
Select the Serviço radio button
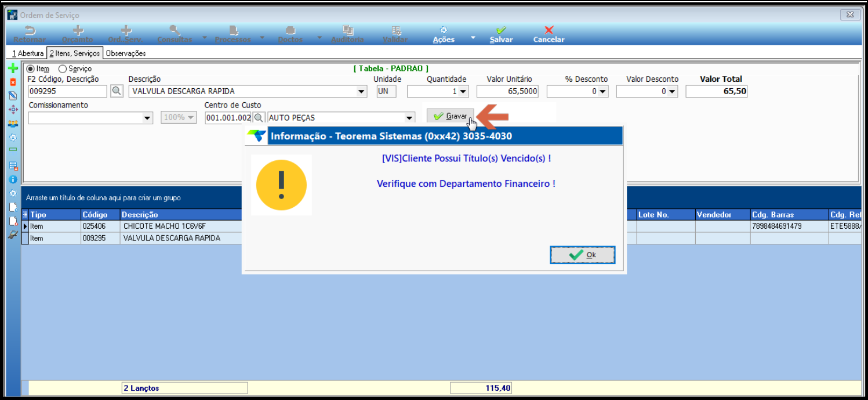click(63, 69)
